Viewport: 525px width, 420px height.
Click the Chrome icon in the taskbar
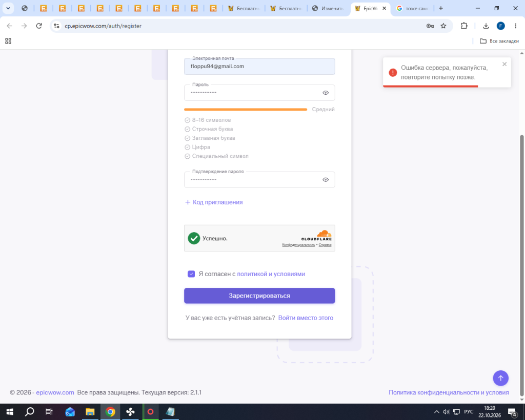(110, 412)
